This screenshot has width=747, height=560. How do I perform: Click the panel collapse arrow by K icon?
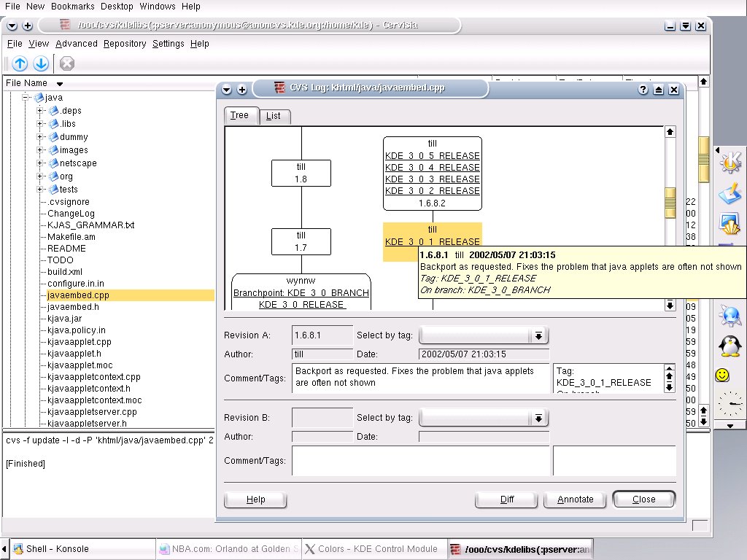717,150
